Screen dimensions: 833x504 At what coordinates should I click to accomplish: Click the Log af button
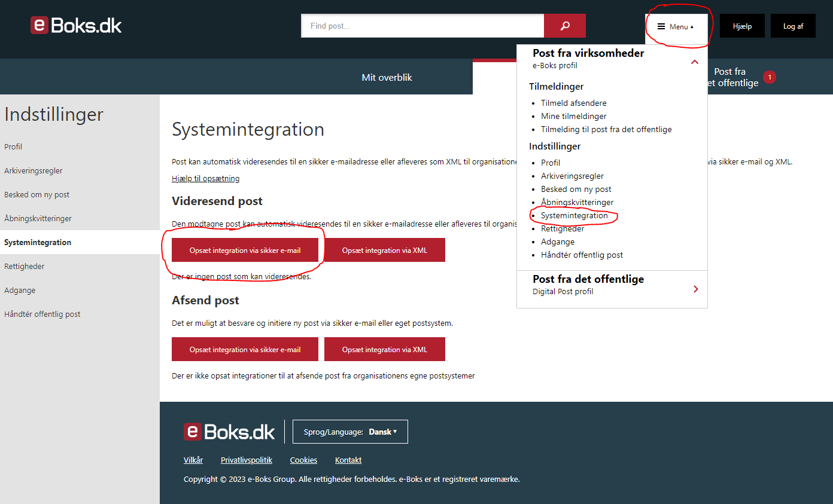coord(793,26)
